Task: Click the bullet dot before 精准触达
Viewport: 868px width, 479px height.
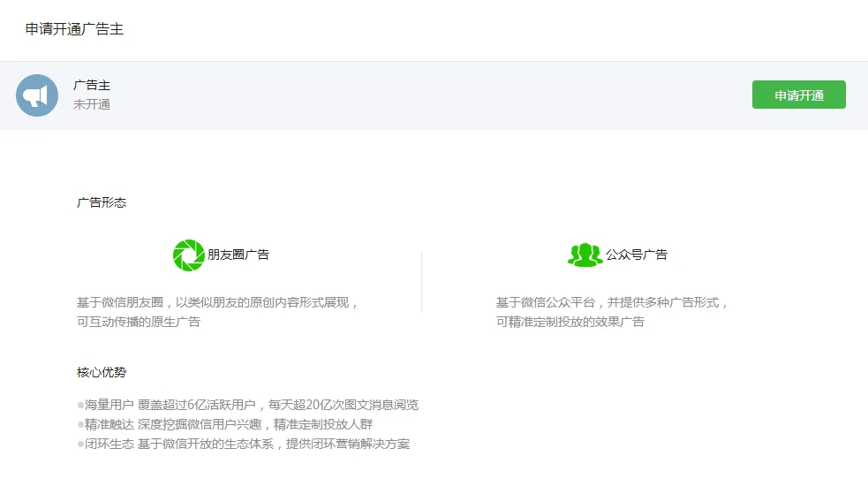Action: [80, 425]
